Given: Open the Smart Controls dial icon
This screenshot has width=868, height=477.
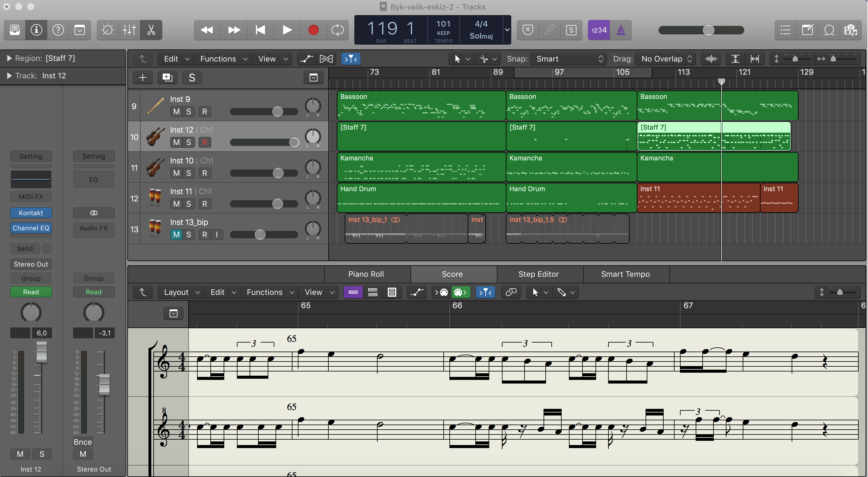Looking at the screenshot, I should 108,30.
